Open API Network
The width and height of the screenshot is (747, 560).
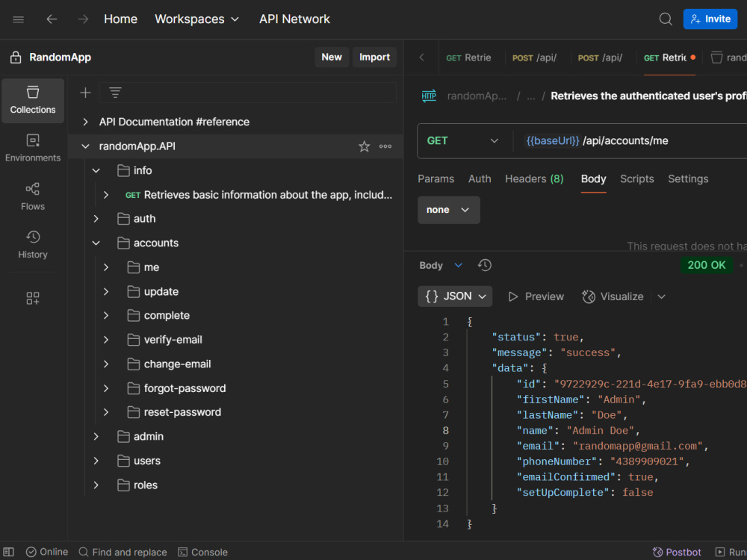[x=294, y=19]
